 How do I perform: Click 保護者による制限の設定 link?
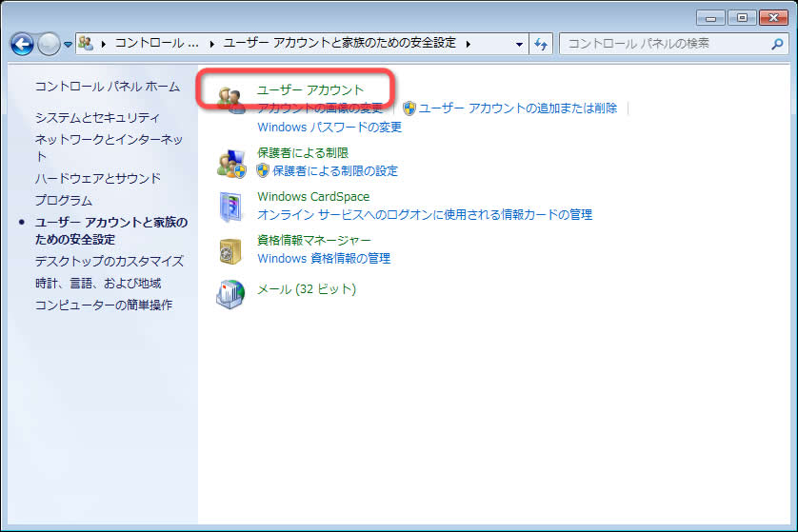[x=335, y=171]
